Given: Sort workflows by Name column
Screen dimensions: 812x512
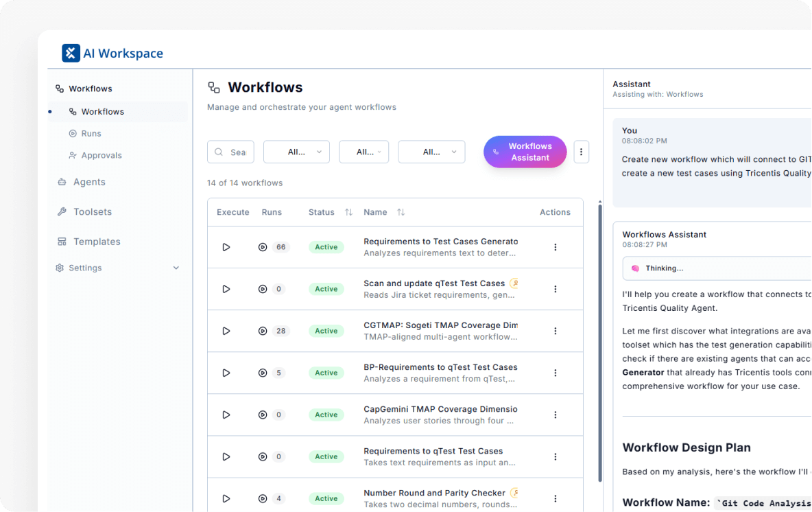Looking at the screenshot, I should 401,212.
